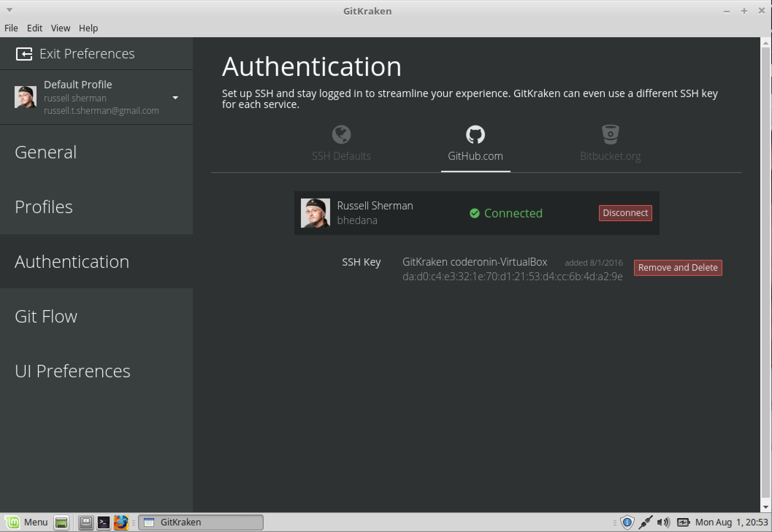Click the vertical scrollbar track
Screen dimensions: 772x532
pos(765,273)
